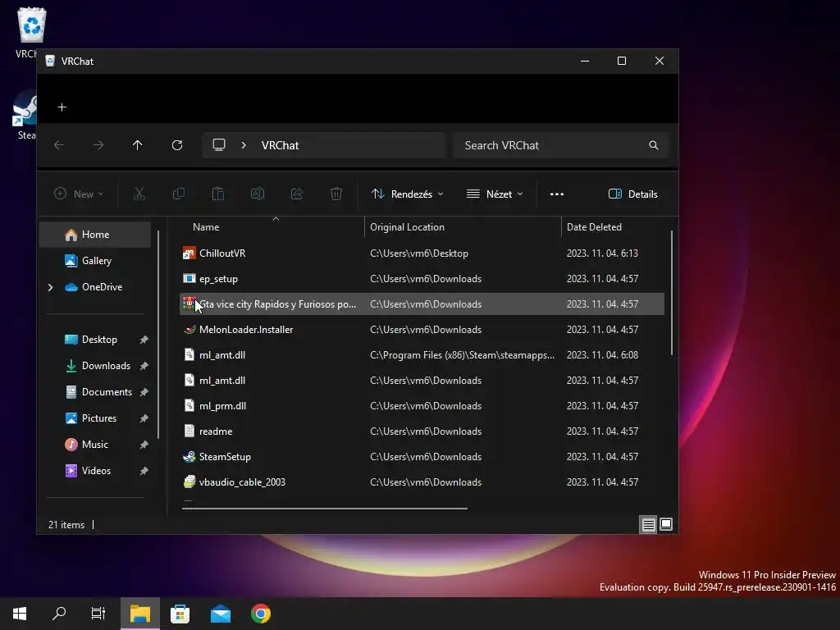Image resolution: width=840 pixels, height=630 pixels.
Task: Select Home in the navigation pane
Action: click(x=95, y=235)
